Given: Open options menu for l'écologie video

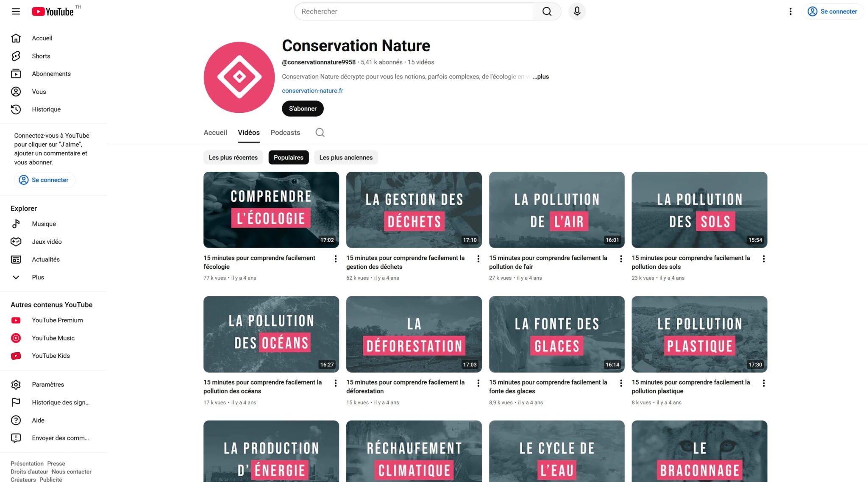Looking at the screenshot, I should pos(335,259).
